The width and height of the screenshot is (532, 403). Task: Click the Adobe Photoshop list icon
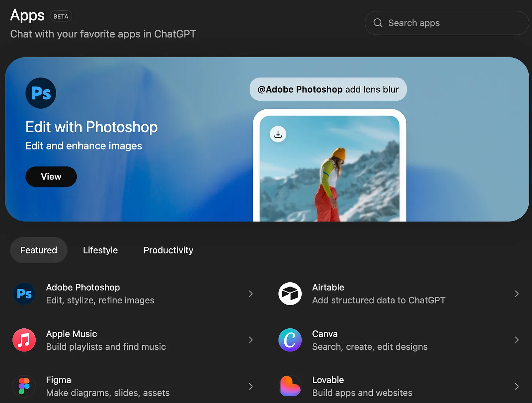24,294
